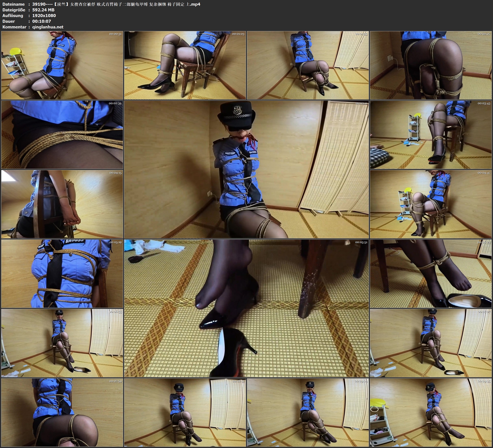Click the 00:07:59 thumbnail
493x448 pixels.
click(62, 412)
